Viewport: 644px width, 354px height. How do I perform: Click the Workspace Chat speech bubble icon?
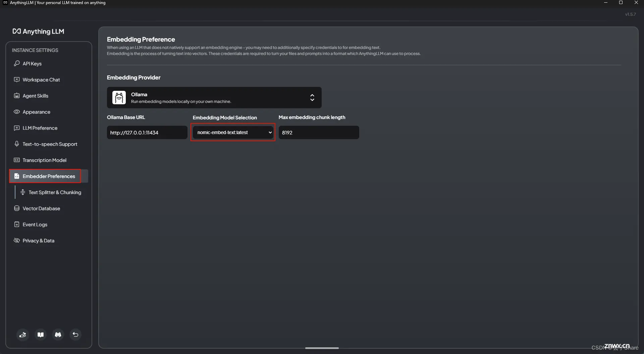tap(17, 79)
